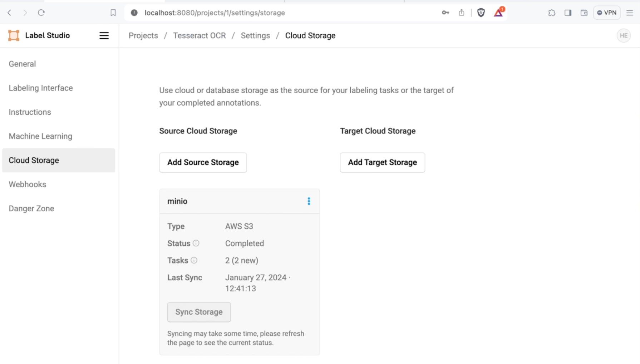This screenshot has height=364, width=640.
Task: Open Webhooks settings
Action: 59,185
